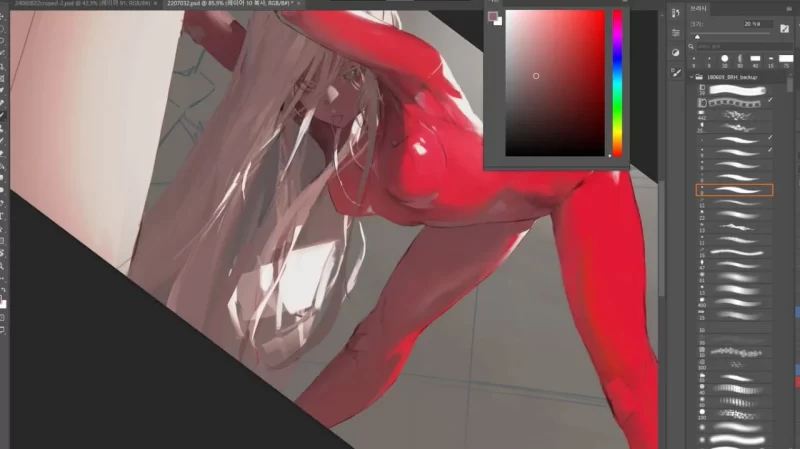Pick the 30-pixel round recent brush

click(x=725, y=59)
